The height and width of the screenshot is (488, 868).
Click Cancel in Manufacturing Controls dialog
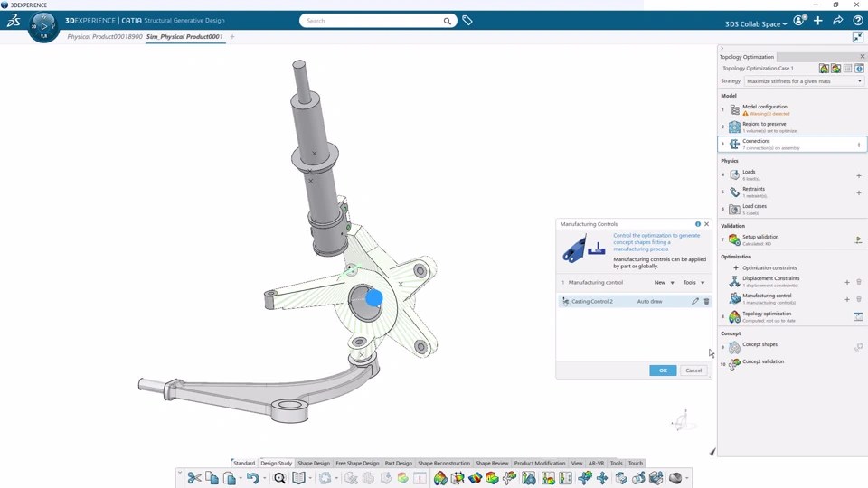point(693,371)
